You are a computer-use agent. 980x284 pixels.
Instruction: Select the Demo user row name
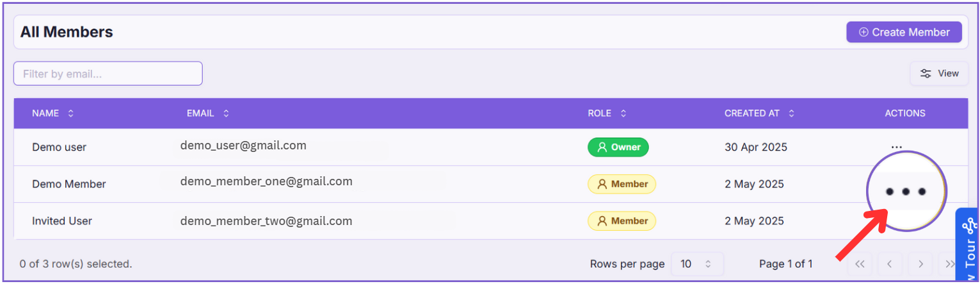(x=59, y=147)
